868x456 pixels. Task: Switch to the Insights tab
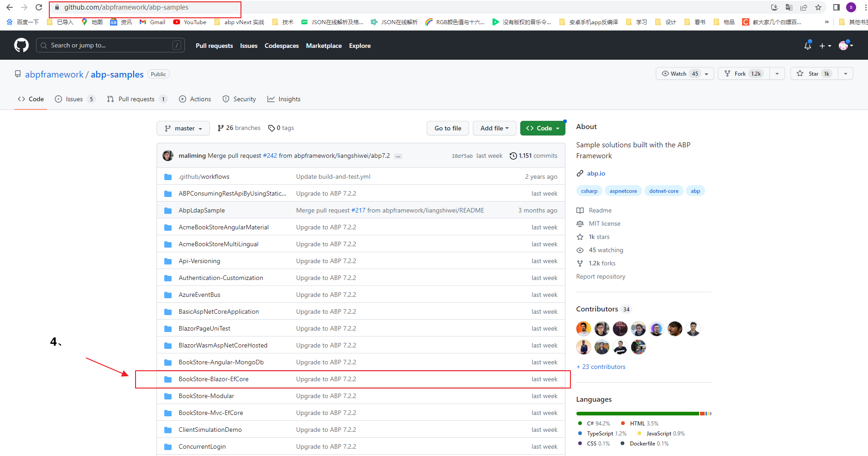pos(284,99)
